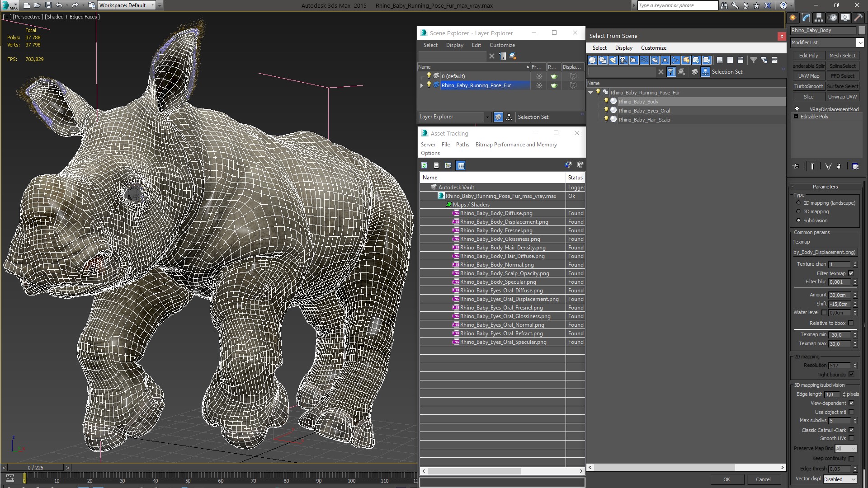Screen dimensions: 868x488
Task: Click Display Bones filter icon
Action: tap(675, 60)
